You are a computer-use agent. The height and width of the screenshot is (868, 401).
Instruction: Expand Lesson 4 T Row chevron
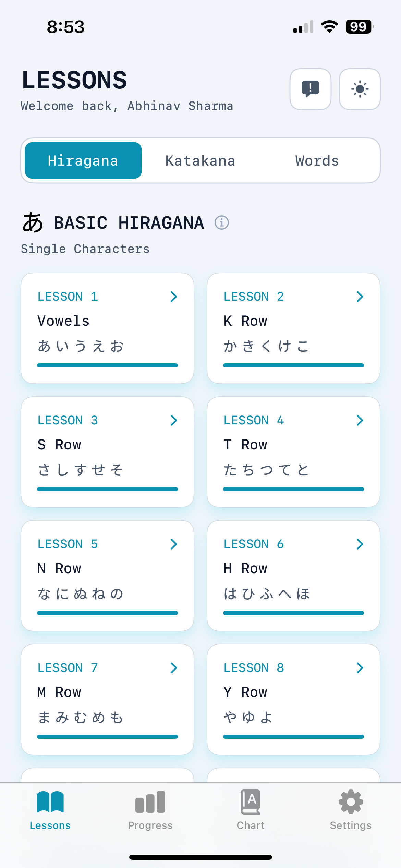click(x=360, y=420)
